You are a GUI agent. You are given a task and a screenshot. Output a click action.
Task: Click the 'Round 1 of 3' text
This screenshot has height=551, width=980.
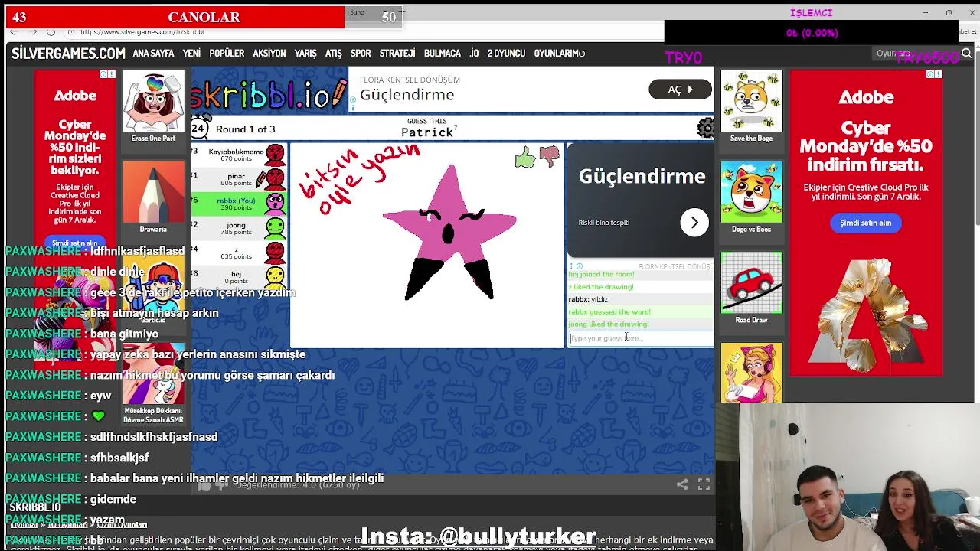(x=245, y=129)
